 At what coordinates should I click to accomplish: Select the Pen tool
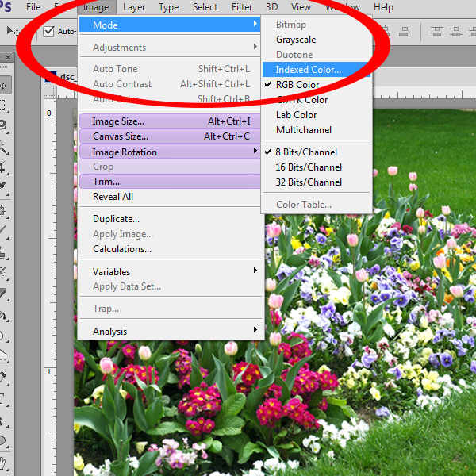(x=3, y=376)
